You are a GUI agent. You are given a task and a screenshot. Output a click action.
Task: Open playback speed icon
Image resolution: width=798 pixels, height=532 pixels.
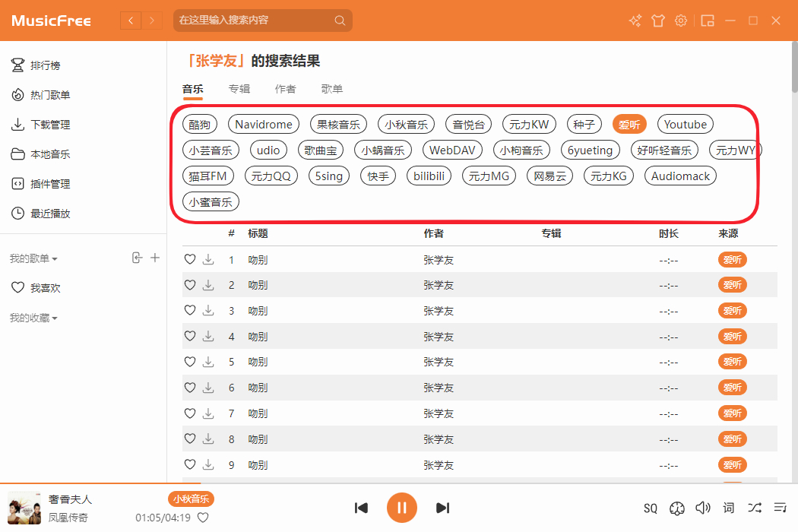click(x=677, y=508)
